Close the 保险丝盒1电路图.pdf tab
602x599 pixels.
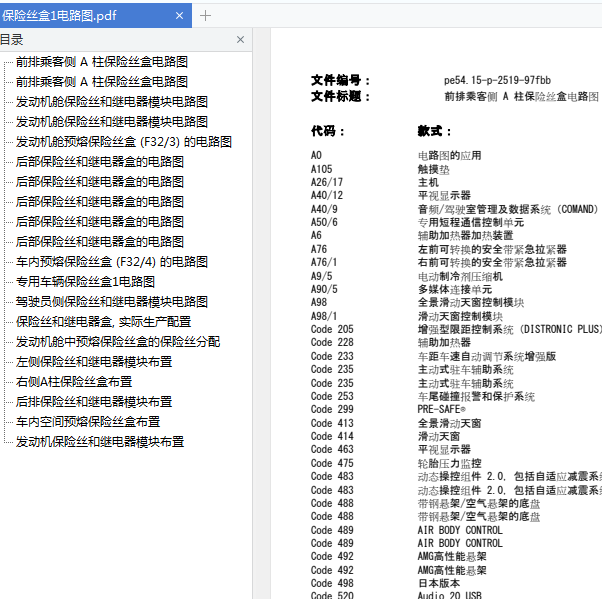(x=179, y=16)
